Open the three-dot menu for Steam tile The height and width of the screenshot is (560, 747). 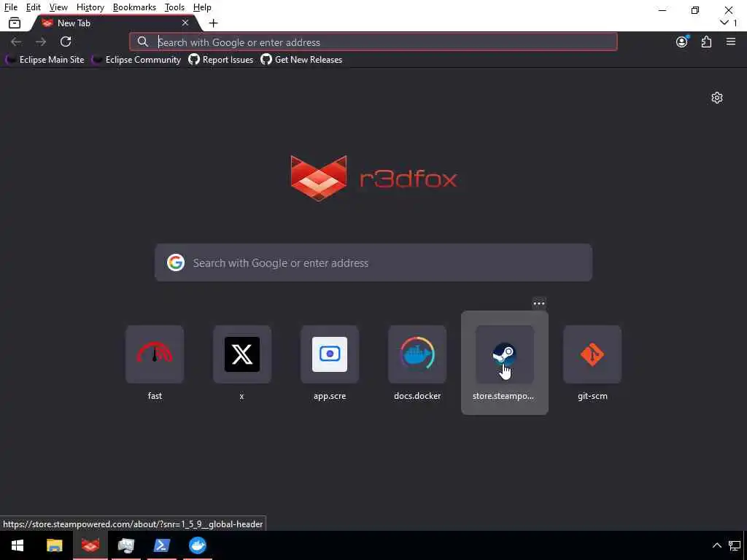[539, 303]
